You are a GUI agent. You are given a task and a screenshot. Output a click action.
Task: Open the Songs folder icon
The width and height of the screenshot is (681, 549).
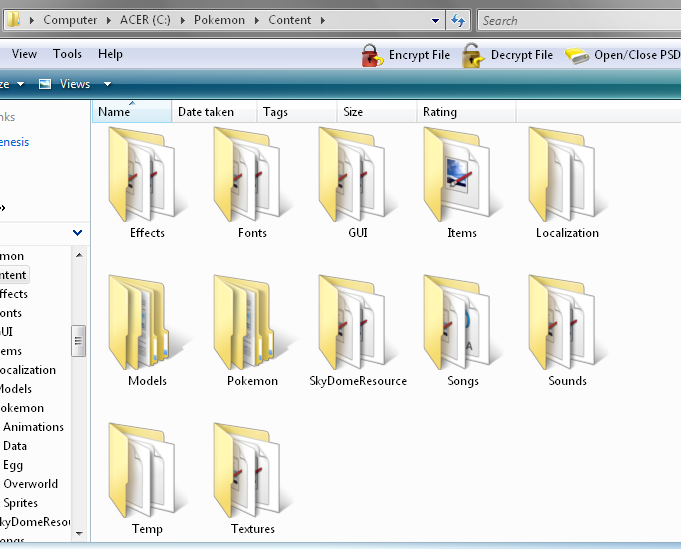[x=462, y=322]
